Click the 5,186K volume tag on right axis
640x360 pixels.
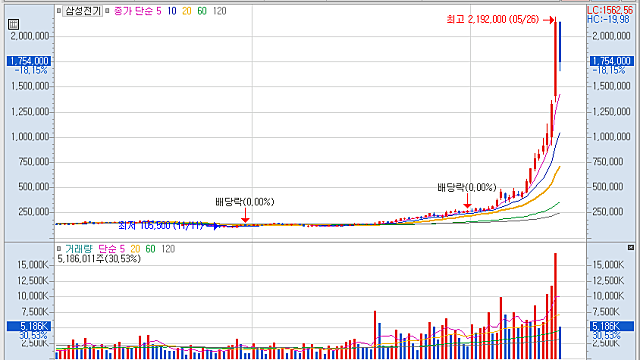click(611, 326)
